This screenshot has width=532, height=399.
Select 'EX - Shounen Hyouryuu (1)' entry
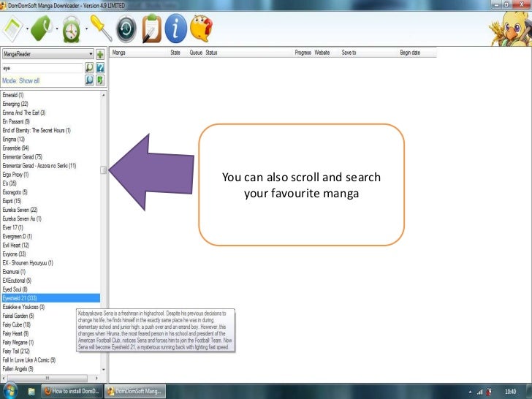[x=28, y=262]
